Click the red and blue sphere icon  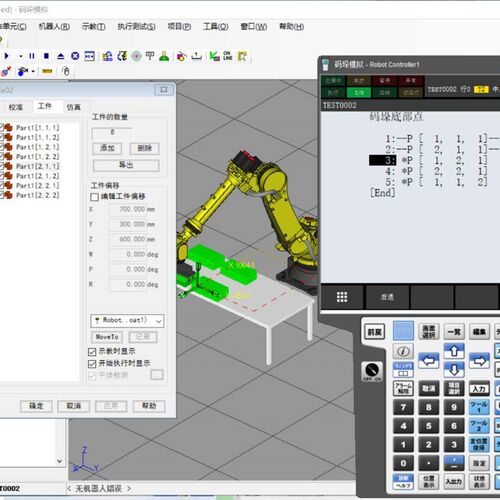(6, 71)
